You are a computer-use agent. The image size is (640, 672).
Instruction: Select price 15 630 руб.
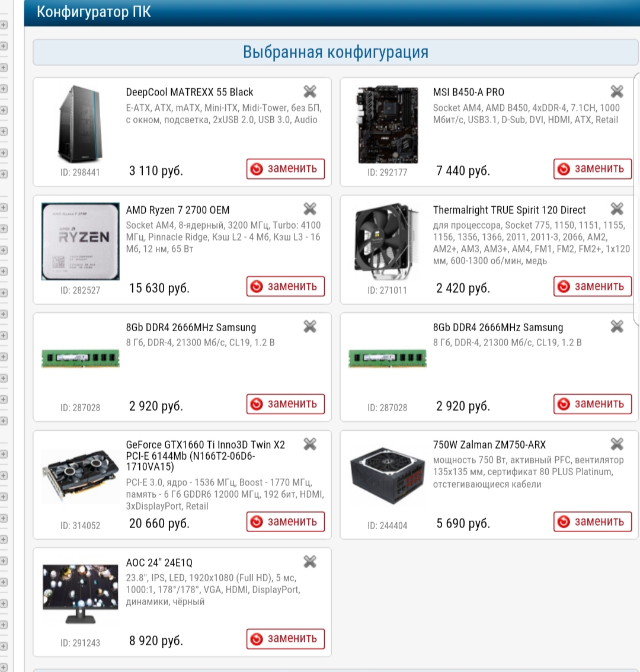point(159,288)
